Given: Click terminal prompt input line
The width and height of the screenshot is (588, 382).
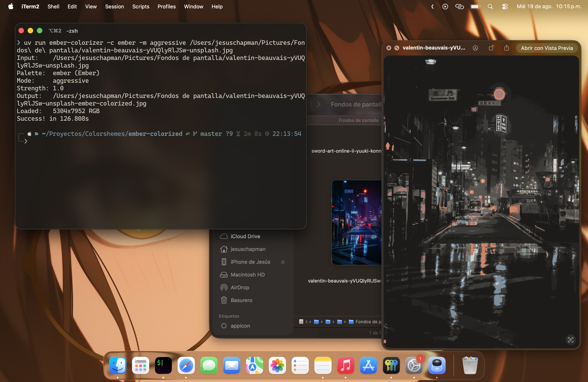Looking at the screenshot, I should click(161, 141).
